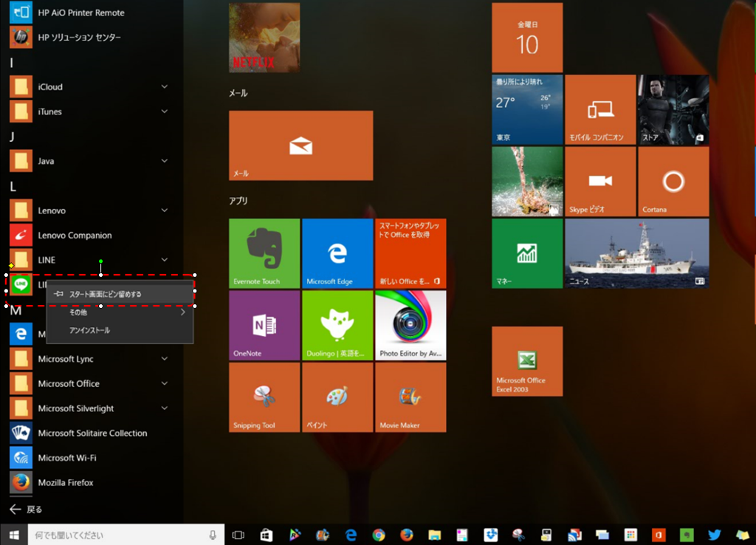Open the large メール tile
Image resolution: width=756 pixels, height=545 pixels.
(301, 145)
